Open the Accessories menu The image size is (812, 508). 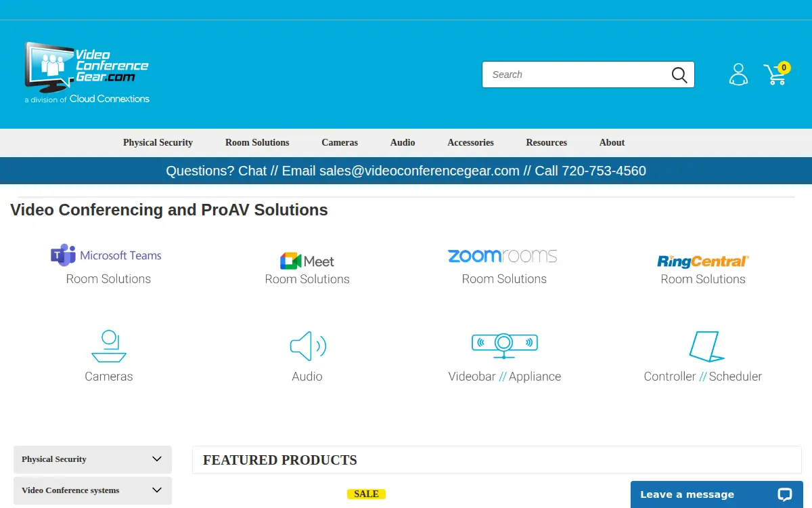[470, 143]
